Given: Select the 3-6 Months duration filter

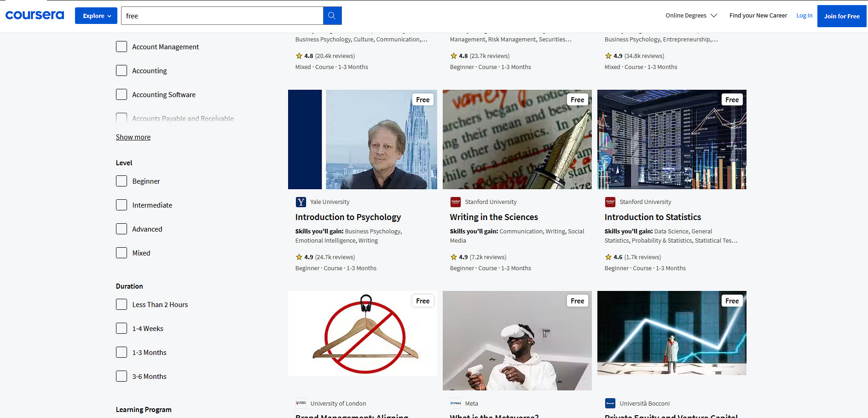Looking at the screenshot, I should tap(122, 376).
